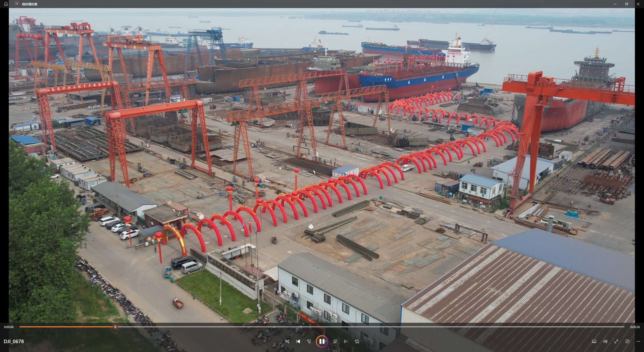This screenshot has width=644, height=352.
Task: Open subtitles and captions options
Action: pyautogui.click(x=594, y=341)
